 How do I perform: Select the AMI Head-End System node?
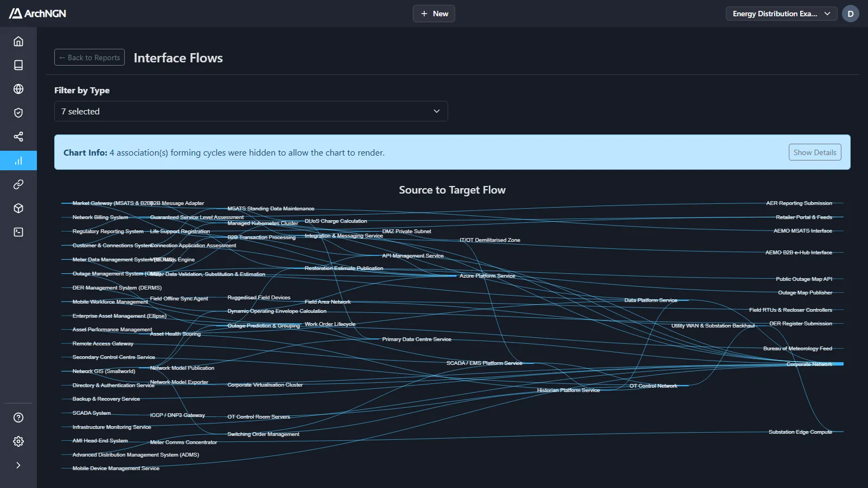pyautogui.click(x=100, y=441)
